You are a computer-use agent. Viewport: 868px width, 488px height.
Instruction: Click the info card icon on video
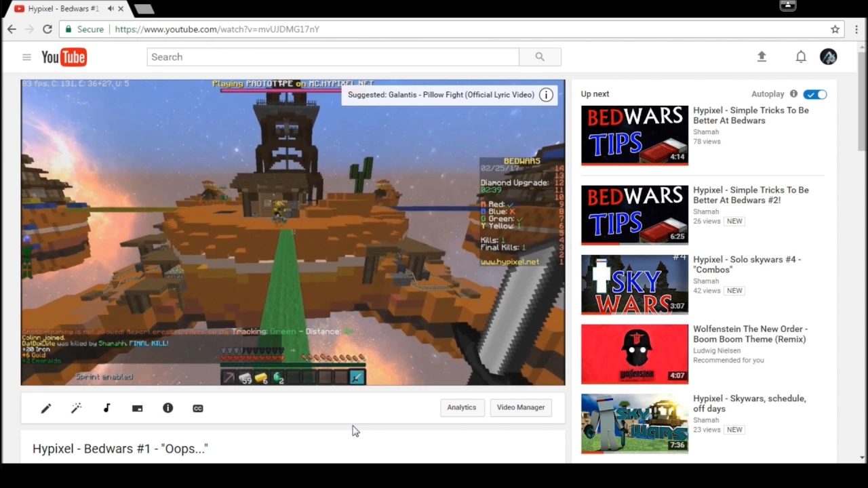tap(546, 95)
